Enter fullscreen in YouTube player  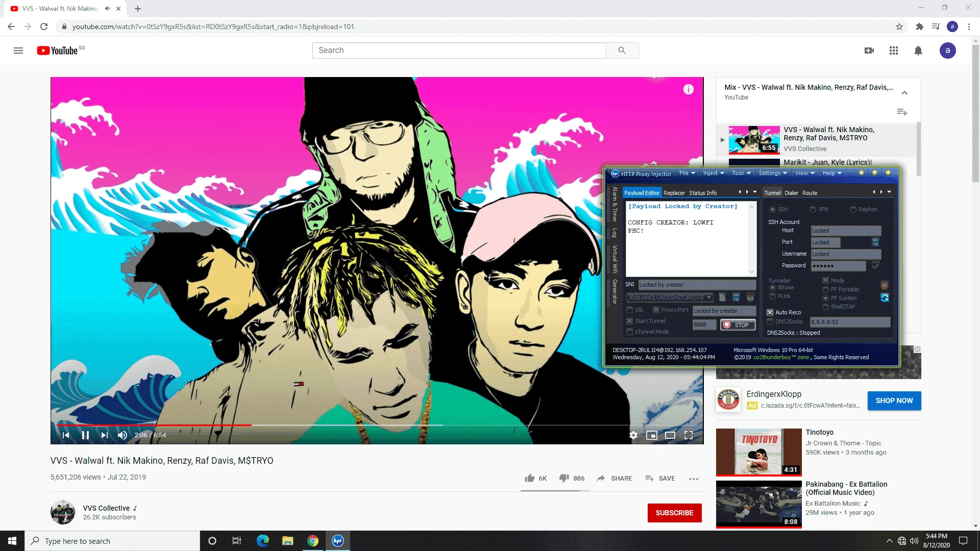tap(689, 435)
